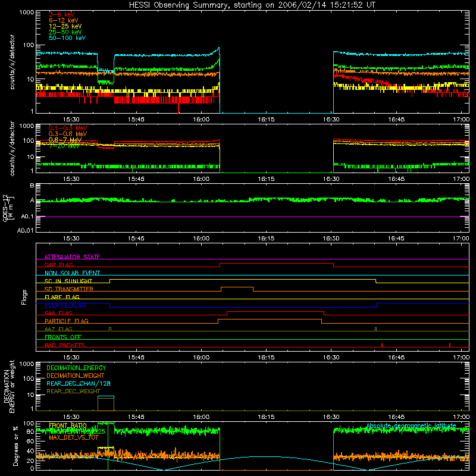Click the 7-20 MeV legend label

point(64,146)
